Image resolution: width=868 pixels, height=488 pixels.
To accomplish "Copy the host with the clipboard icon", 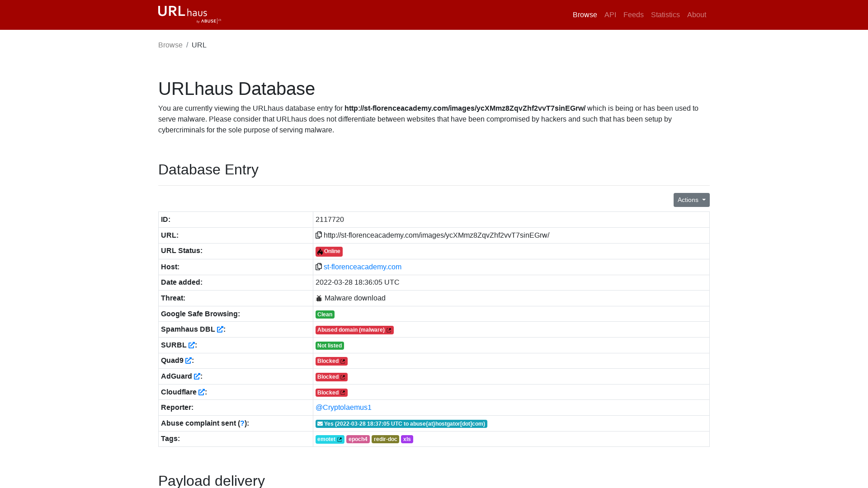I will coord(319,267).
